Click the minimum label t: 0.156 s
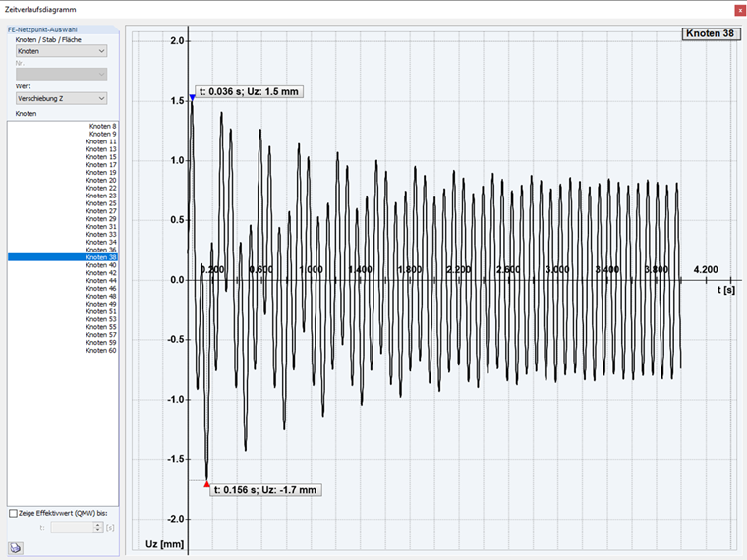The width and height of the screenshot is (747, 560). [265, 490]
